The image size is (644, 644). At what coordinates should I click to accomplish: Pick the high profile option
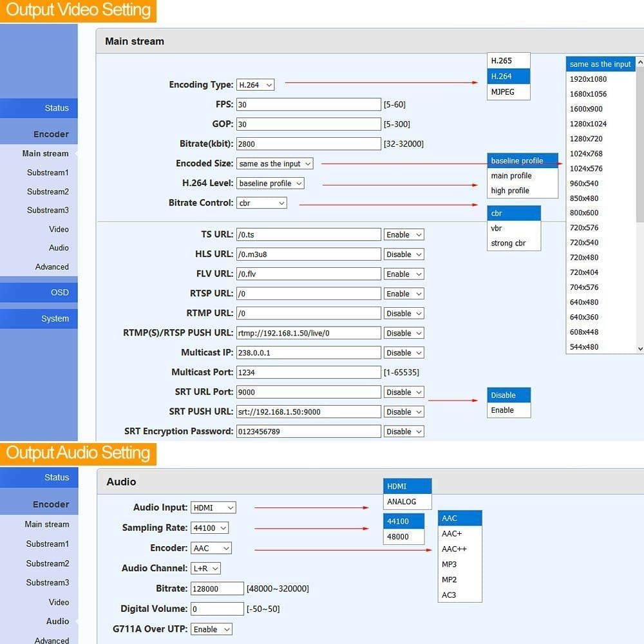coord(522,191)
